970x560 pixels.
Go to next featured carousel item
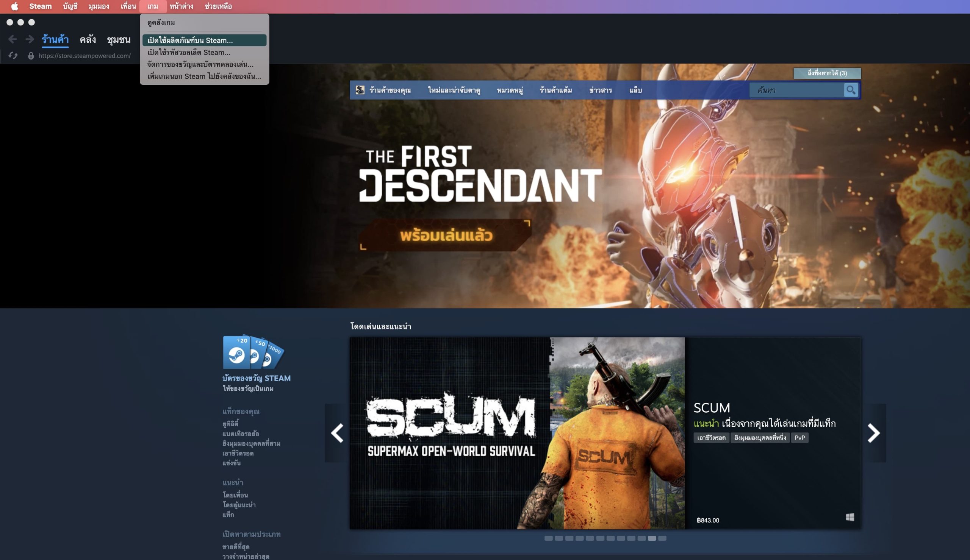[x=873, y=433]
